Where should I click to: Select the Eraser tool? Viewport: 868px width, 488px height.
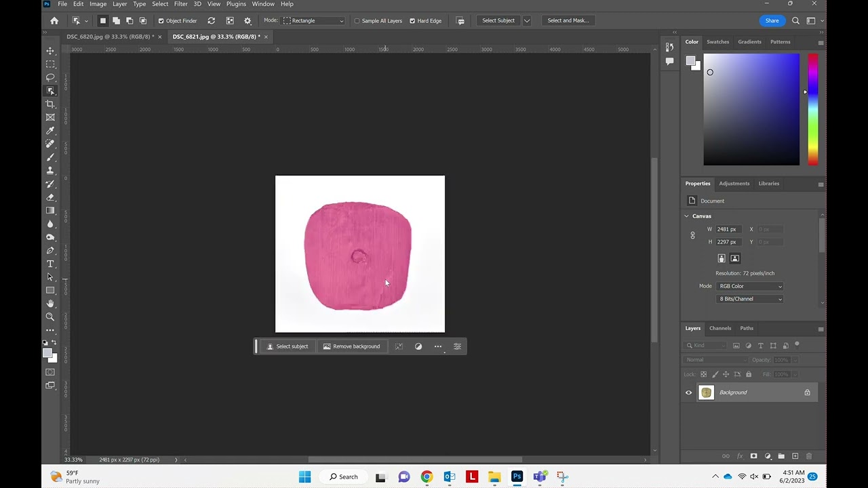pyautogui.click(x=50, y=197)
